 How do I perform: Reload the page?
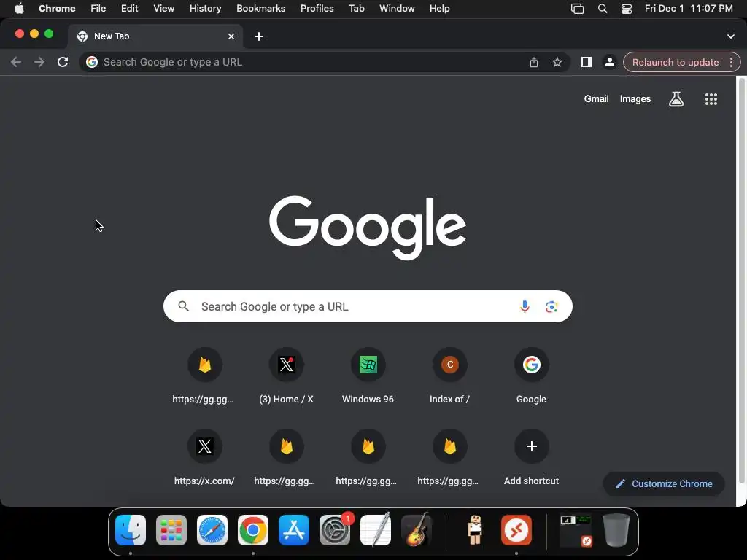(x=63, y=62)
